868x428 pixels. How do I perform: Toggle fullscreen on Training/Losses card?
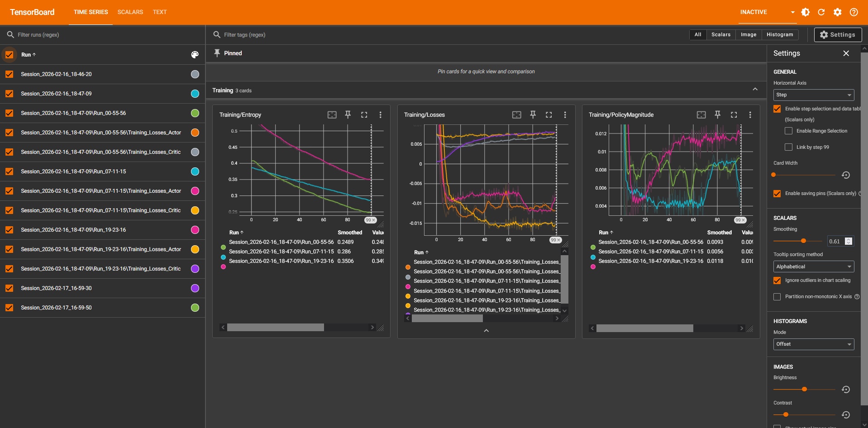click(x=548, y=115)
